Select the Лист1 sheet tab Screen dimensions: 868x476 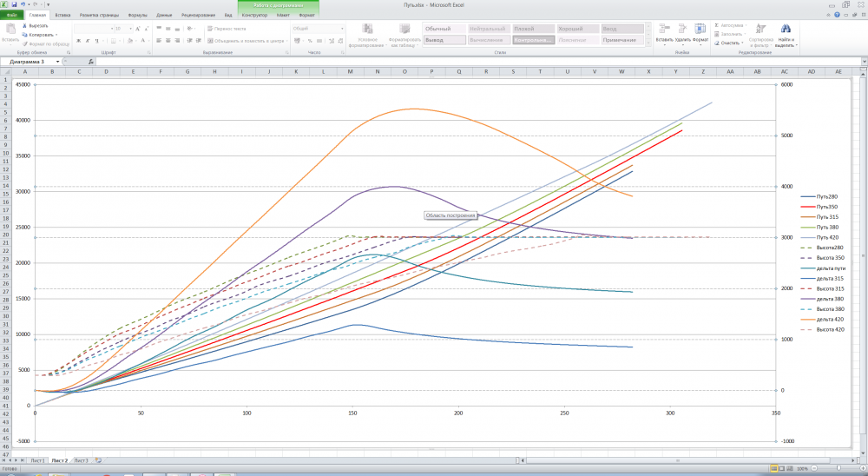coord(37,460)
